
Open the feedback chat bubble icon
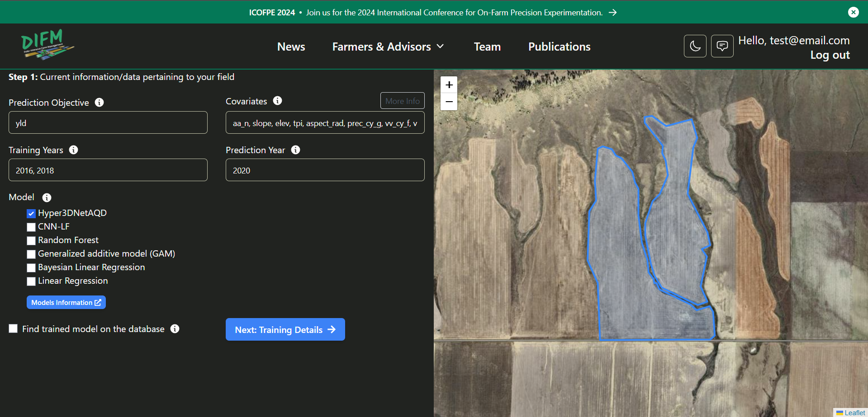[722, 46]
